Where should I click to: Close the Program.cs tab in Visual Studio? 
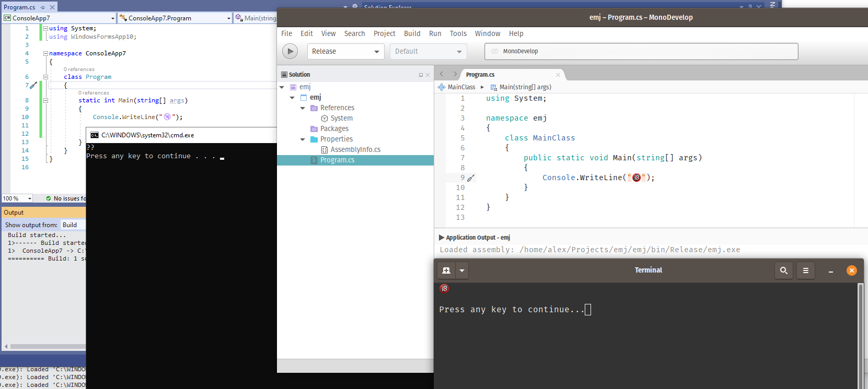[52, 7]
